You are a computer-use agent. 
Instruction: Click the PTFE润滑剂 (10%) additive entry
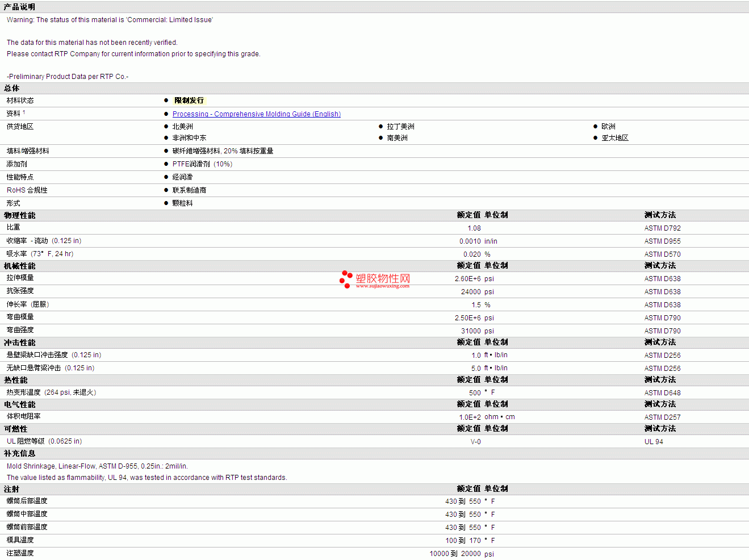202,164
